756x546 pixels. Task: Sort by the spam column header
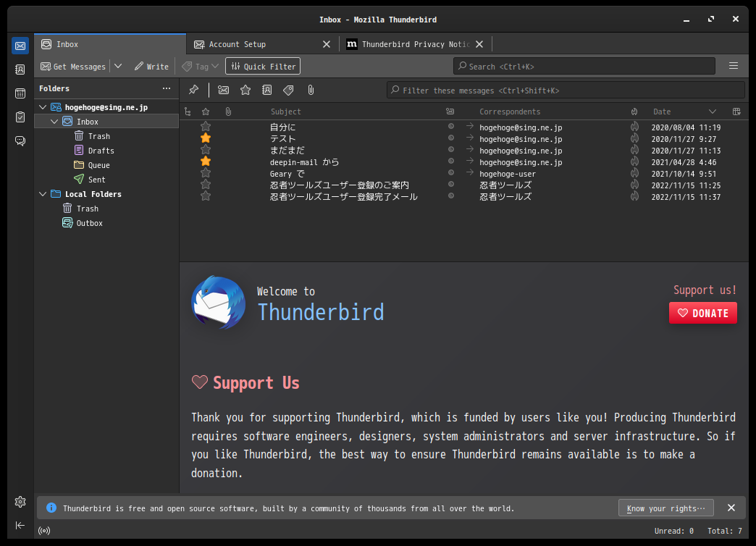634,112
